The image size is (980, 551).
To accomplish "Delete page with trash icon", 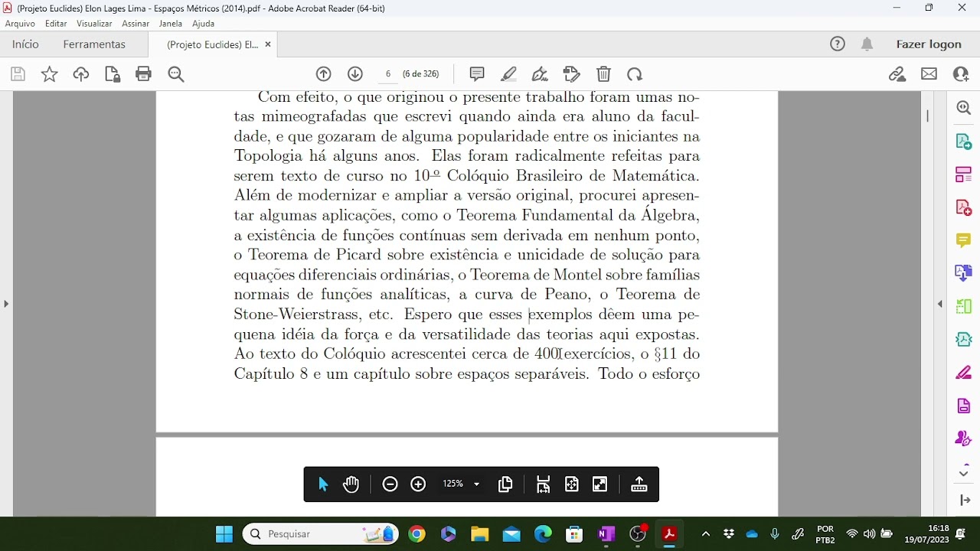I will click(x=604, y=74).
